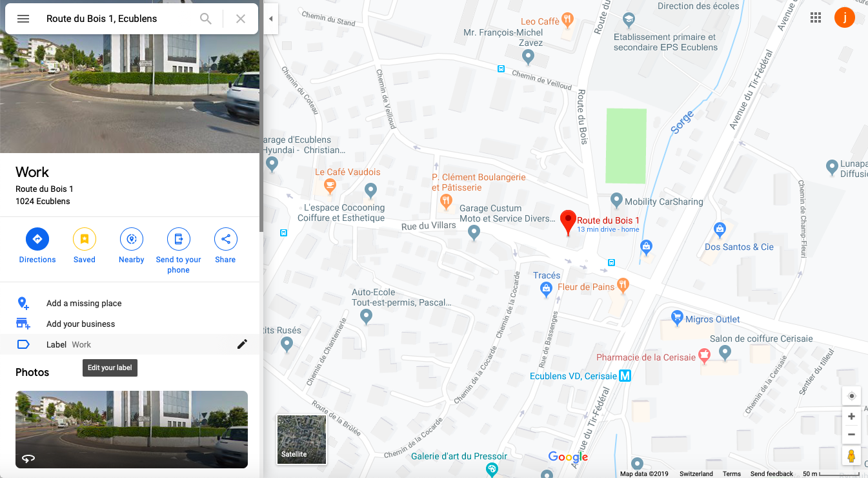Zoom out with the minus button

(x=851, y=435)
